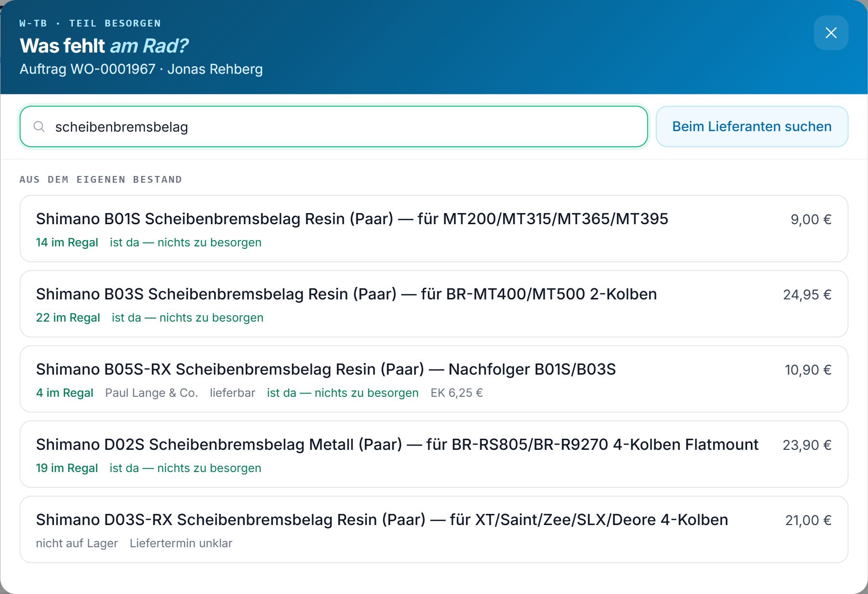Close the 'Was fehlt am Rad?' dialog
Image resolution: width=868 pixels, height=594 pixels.
pyautogui.click(x=831, y=33)
